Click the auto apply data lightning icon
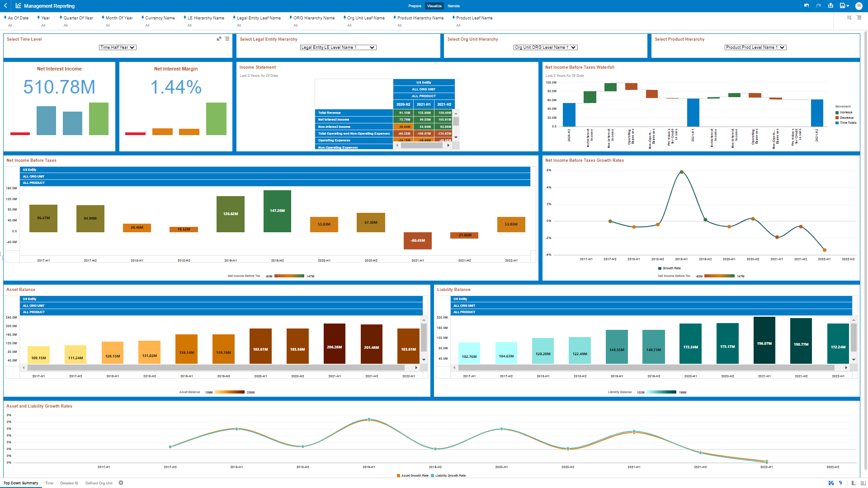This screenshot has height=488, width=868. point(840,483)
